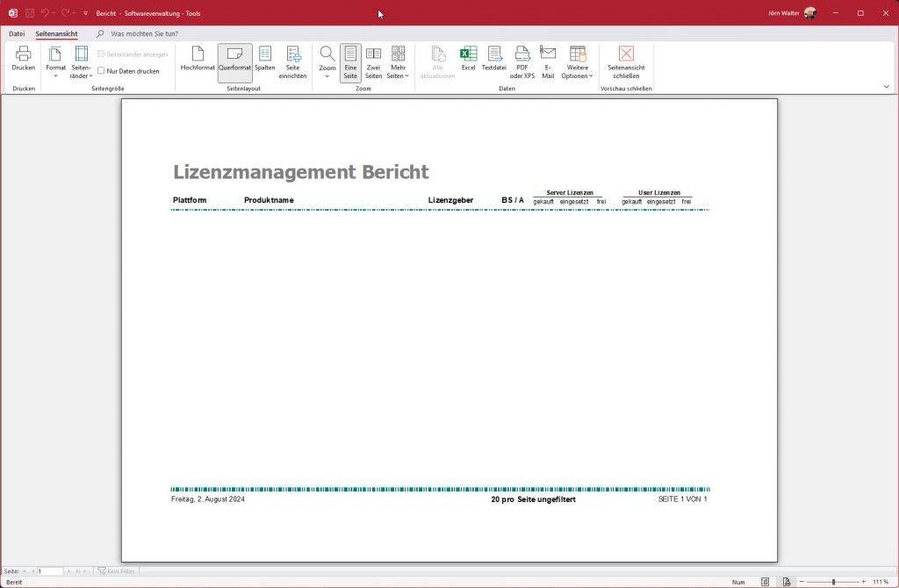Show Zwei Seiten preview layout

coord(373,61)
